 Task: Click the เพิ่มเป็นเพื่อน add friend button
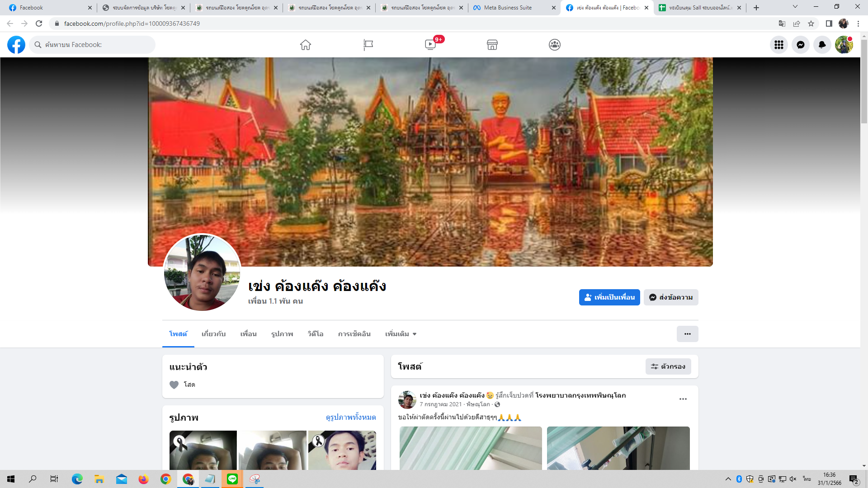609,297
